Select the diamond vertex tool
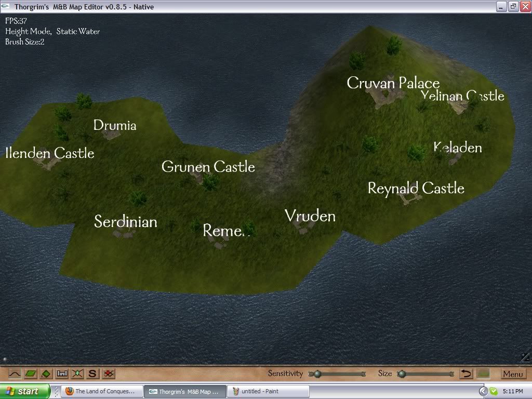 tap(45, 373)
